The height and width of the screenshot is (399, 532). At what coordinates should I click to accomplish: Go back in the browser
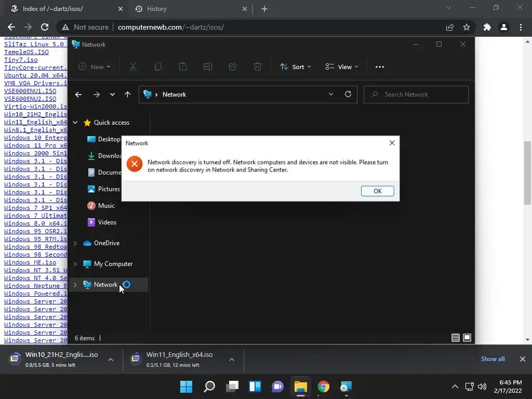point(11,27)
